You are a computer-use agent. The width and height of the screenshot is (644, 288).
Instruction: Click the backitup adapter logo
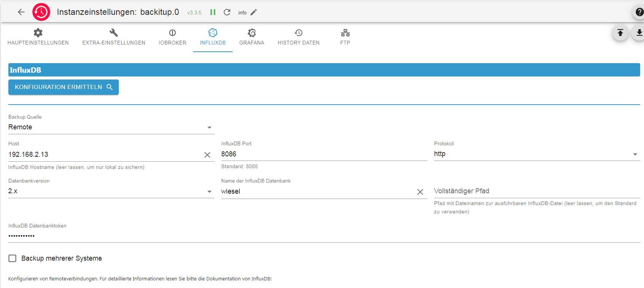(x=41, y=12)
